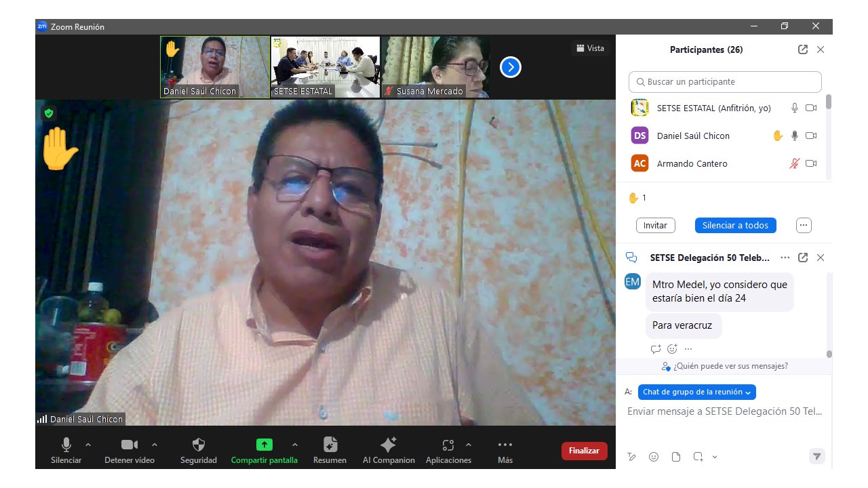Click the emoji picker in chat
This screenshot has height=488, width=868.
[654, 457]
